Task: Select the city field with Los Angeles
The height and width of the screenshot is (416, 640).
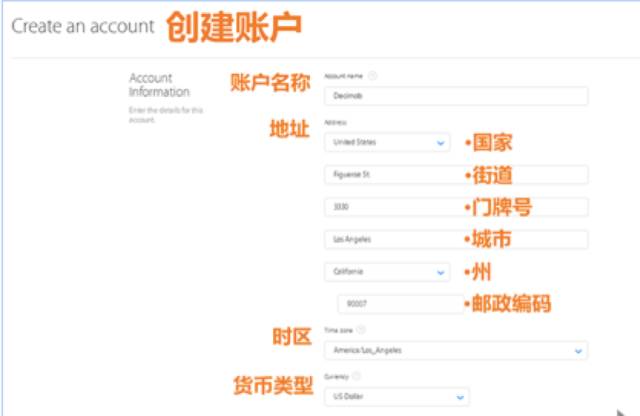Action: [x=456, y=240]
